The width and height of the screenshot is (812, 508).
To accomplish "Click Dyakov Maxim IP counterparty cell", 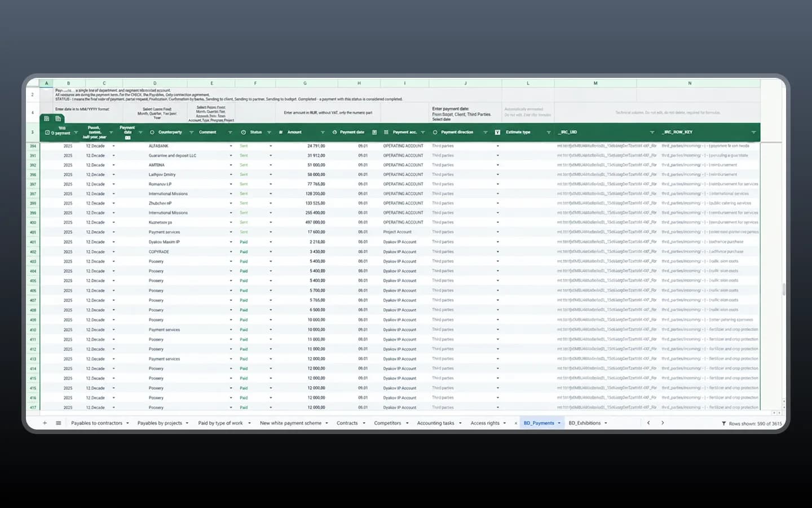I will [164, 242].
